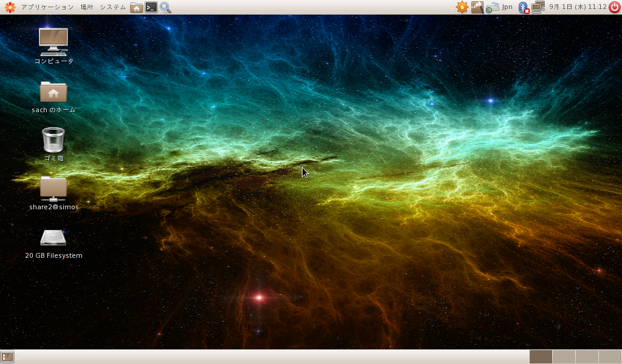This screenshot has width=622, height=364.
Task: Open the network connections icon
Action: coord(538,7)
